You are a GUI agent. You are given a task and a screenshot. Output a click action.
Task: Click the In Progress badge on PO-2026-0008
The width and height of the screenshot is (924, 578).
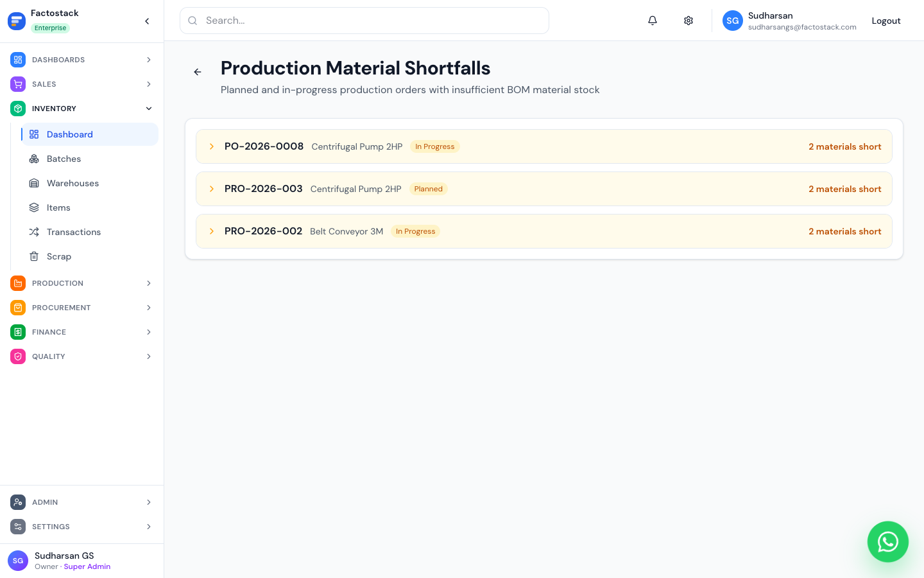click(434, 146)
